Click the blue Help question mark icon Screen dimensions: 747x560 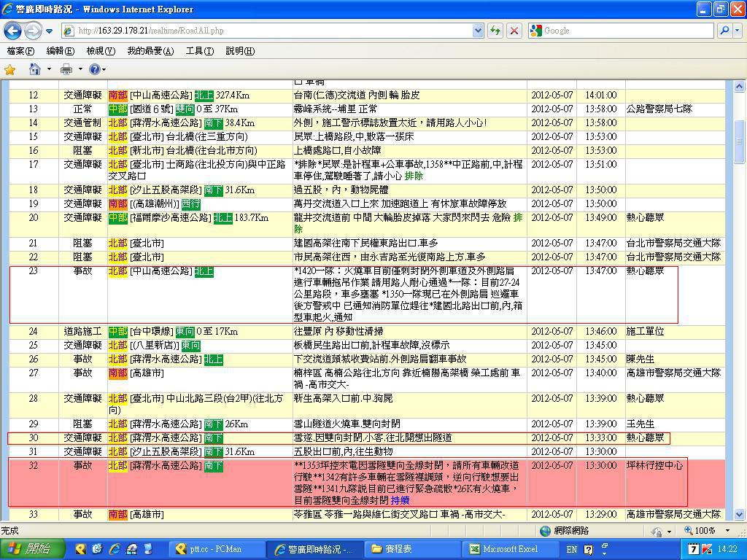click(x=94, y=69)
